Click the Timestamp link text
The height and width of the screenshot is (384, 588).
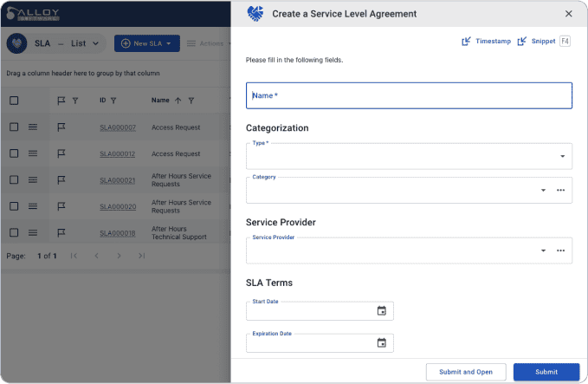click(493, 42)
